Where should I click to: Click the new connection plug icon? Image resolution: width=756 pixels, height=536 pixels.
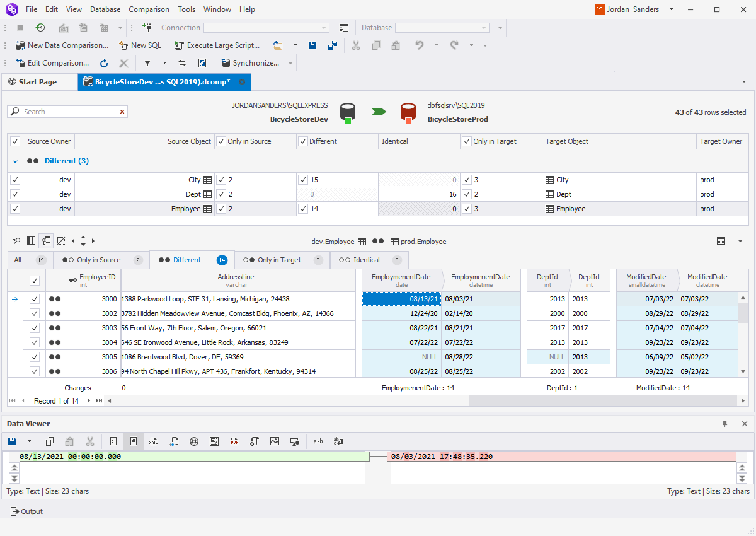pos(147,28)
